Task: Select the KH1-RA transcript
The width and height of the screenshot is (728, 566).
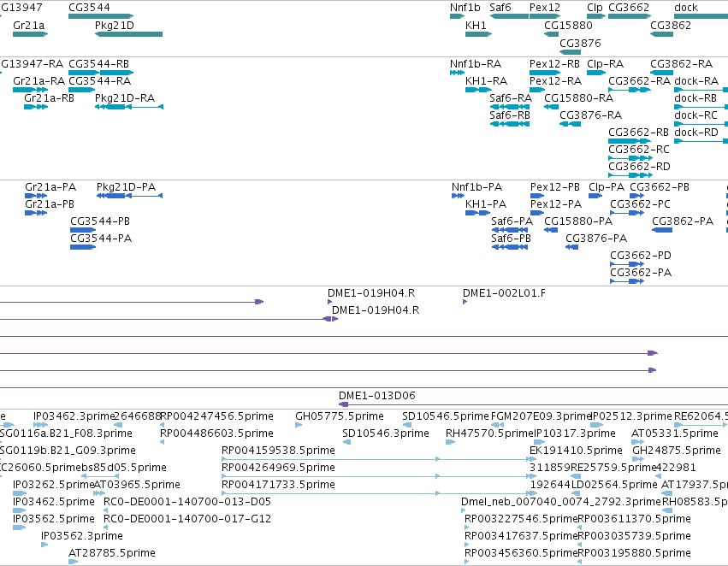Action: pos(478,90)
